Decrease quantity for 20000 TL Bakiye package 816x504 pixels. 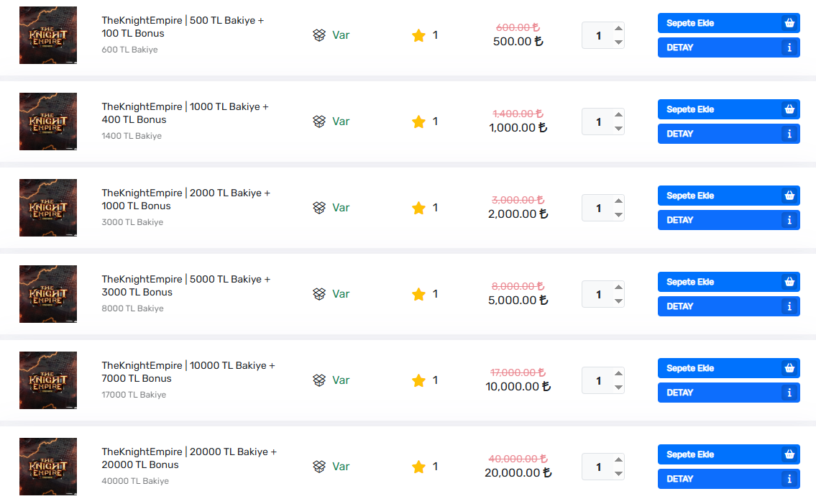(x=618, y=474)
